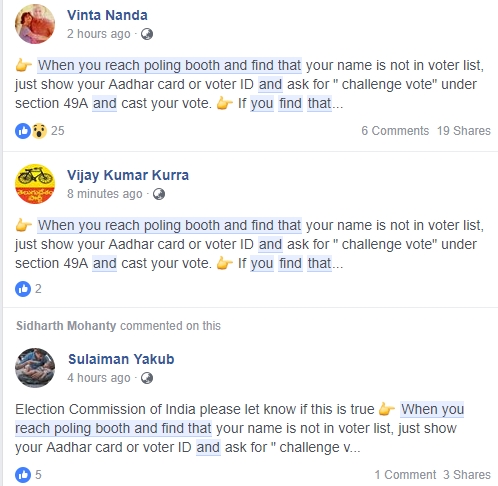The image size is (498, 486).
Task: Click the like icon showing 2 reactions
Action: point(23,289)
